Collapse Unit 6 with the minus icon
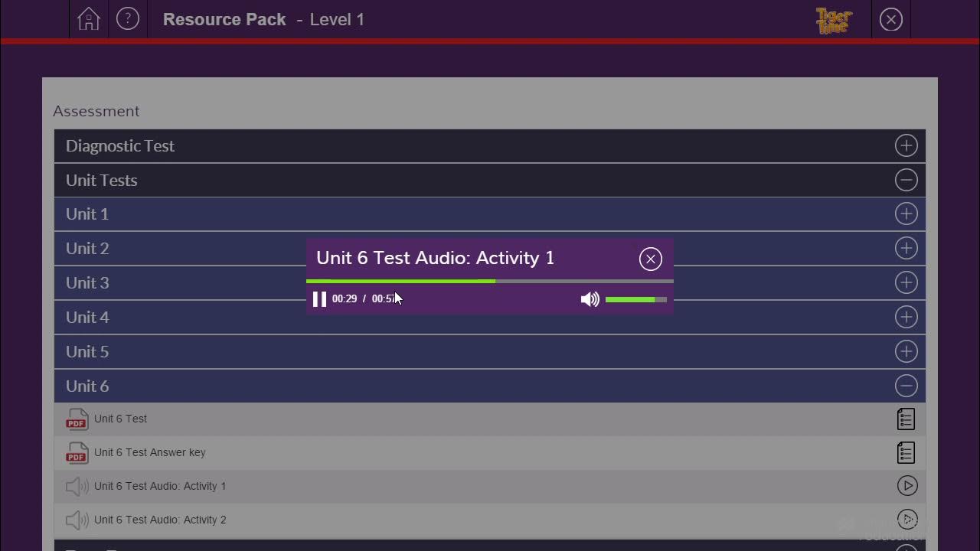 [x=906, y=386]
